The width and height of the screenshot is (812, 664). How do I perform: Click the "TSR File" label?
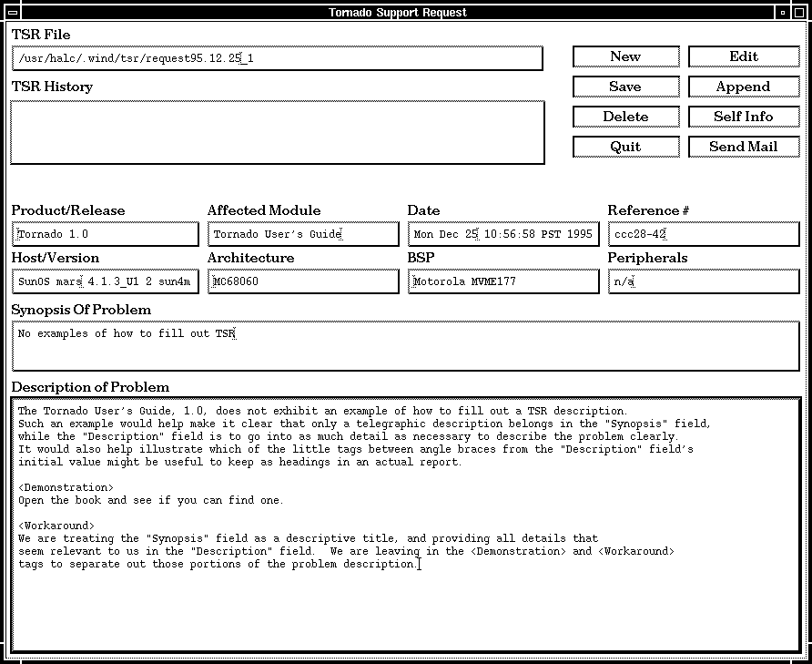pos(41,35)
